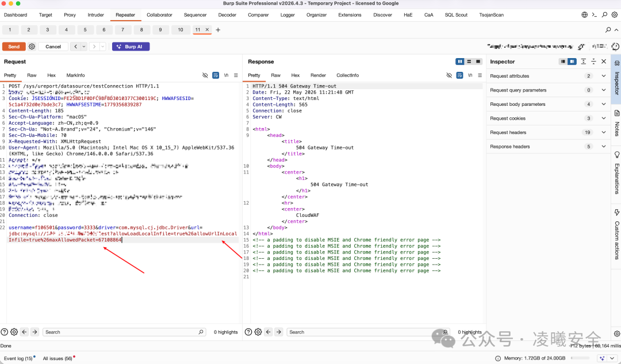The height and width of the screenshot is (364, 621).
Task: Go forward to the next request in history
Action: [x=94, y=47]
